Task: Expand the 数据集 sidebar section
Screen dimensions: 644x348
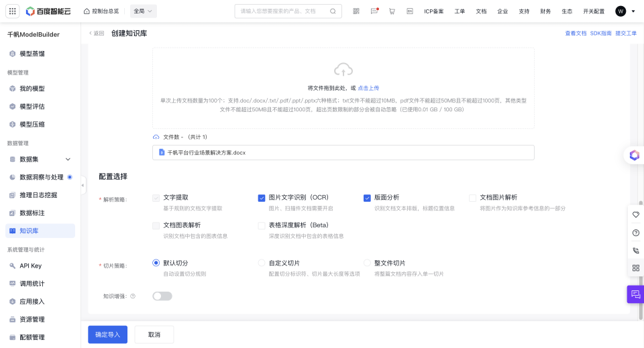Action: [x=68, y=160]
